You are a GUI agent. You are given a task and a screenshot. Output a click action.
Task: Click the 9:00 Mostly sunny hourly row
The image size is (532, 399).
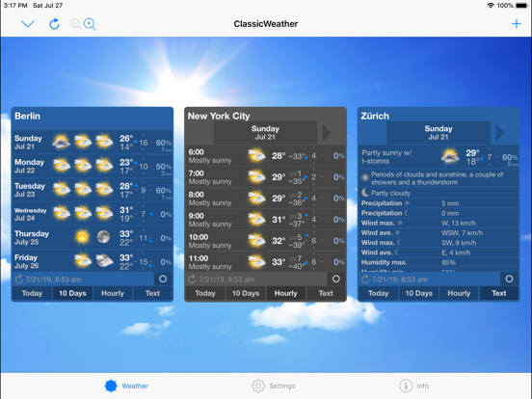coord(265,220)
